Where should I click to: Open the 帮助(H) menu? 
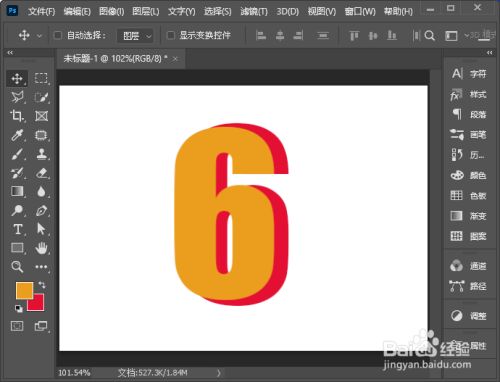(398, 11)
